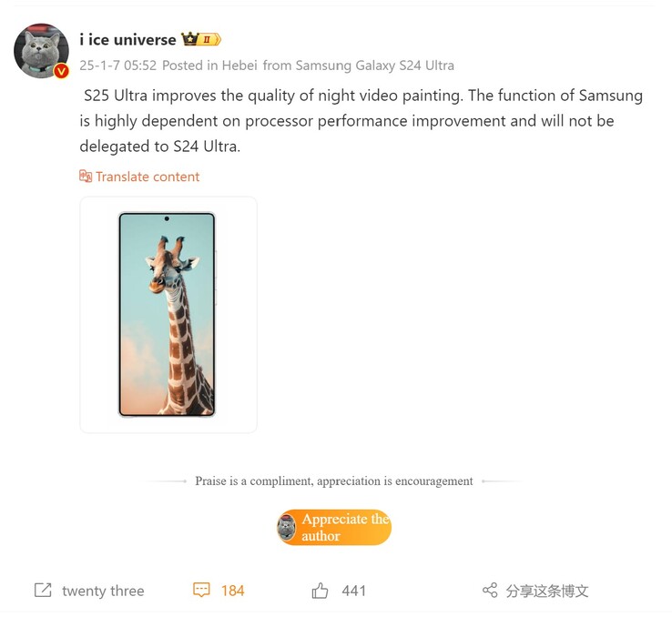Open comments via speech bubble icon
Image resolution: width=672 pixels, height=617 pixels.
tap(201, 590)
